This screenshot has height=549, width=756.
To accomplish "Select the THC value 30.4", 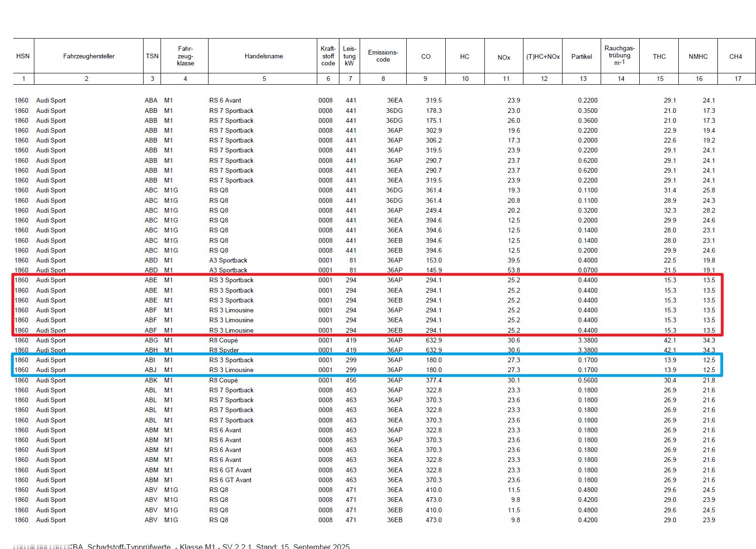I will [x=670, y=380].
